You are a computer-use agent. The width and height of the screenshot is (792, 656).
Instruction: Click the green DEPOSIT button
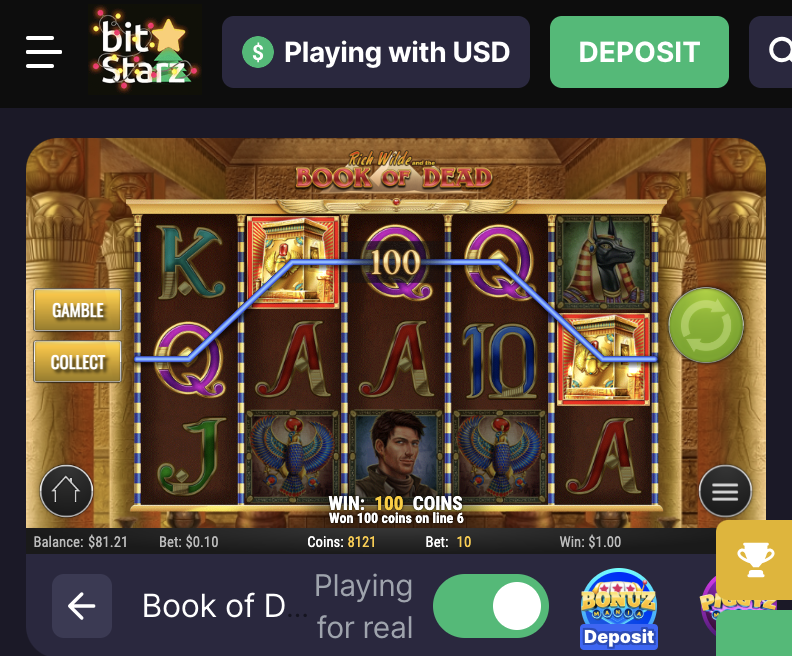(639, 52)
